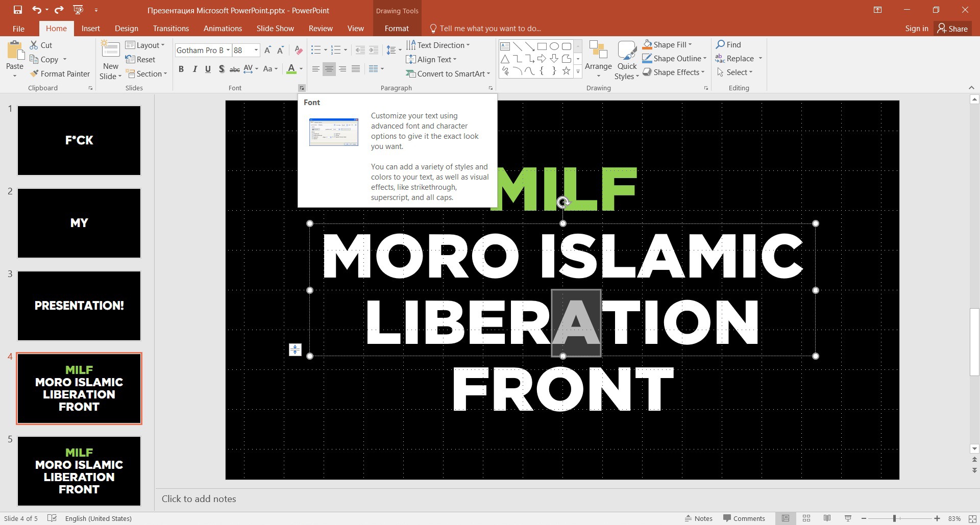The height and width of the screenshot is (525, 980).
Task: Expand the Layout dropdown
Action: pos(145,45)
